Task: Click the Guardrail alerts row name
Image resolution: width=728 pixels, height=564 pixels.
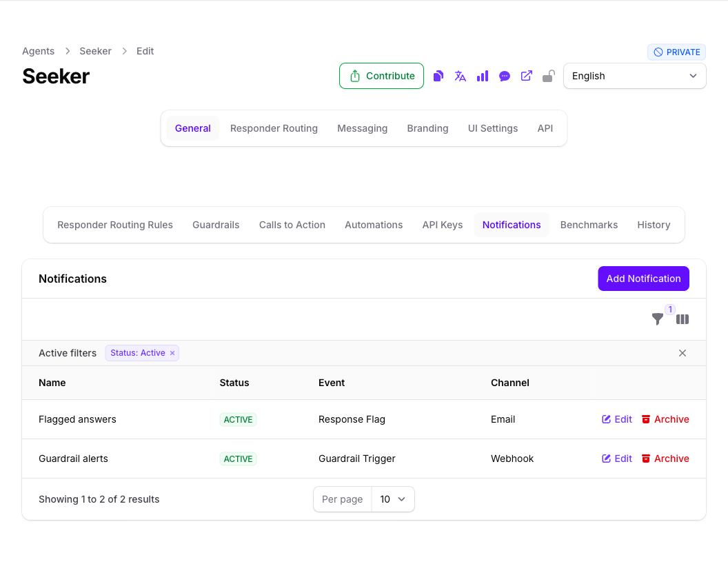Action: [73, 459]
